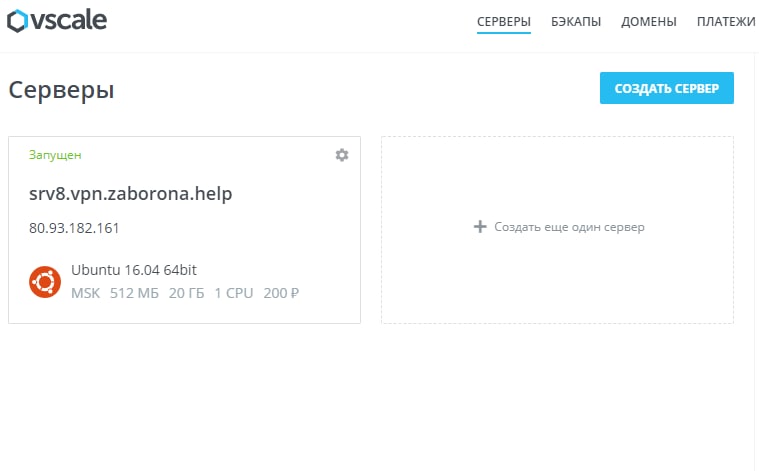
Task: Click the vscale hexagon logo
Action: point(17,21)
